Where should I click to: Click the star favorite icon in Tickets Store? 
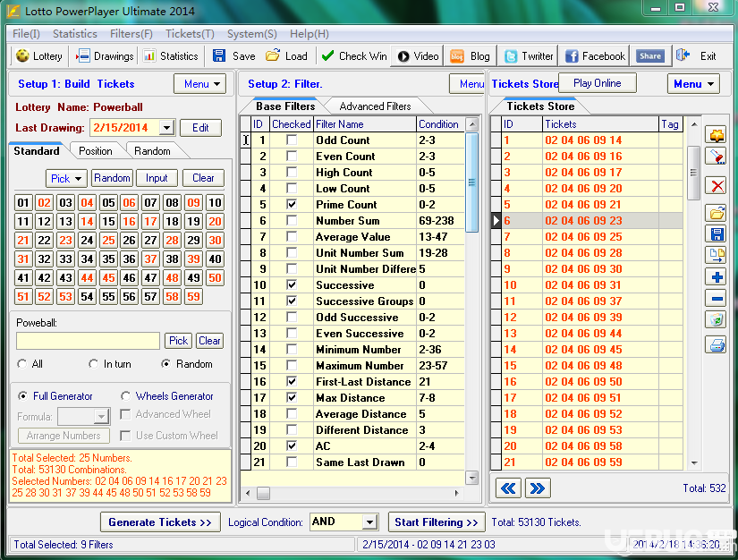click(x=717, y=136)
